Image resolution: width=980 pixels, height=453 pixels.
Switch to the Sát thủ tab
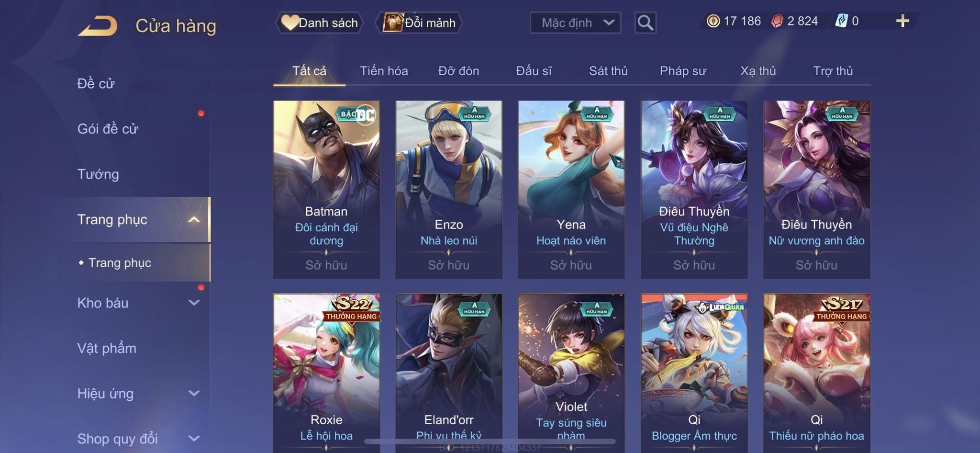[608, 71]
